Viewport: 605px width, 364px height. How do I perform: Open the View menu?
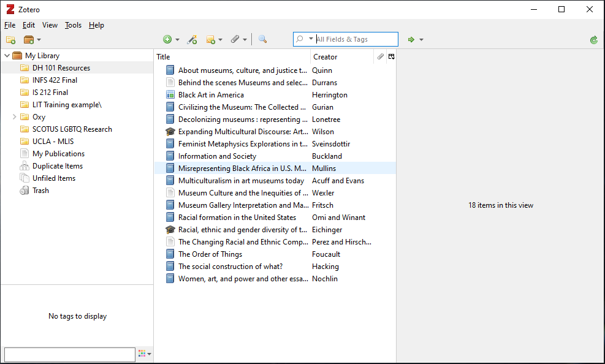pyautogui.click(x=50, y=25)
